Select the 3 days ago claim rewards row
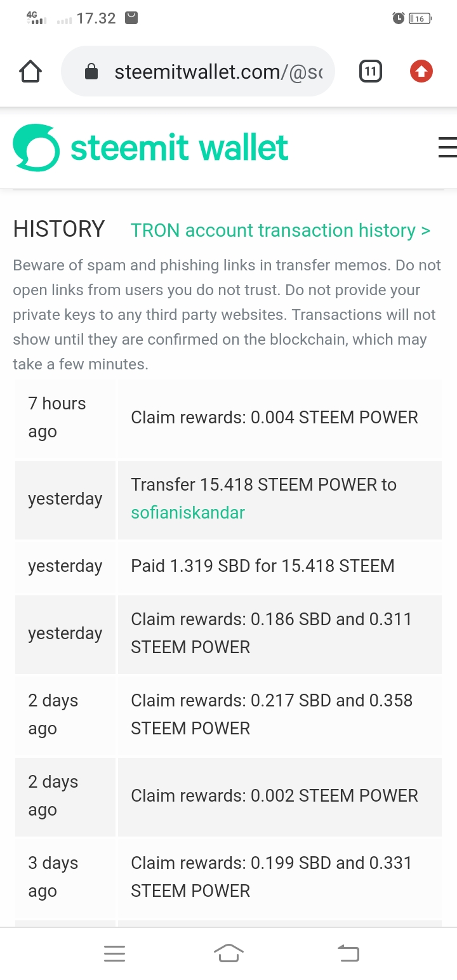Image resolution: width=457 pixels, height=980 pixels. (x=228, y=877)
